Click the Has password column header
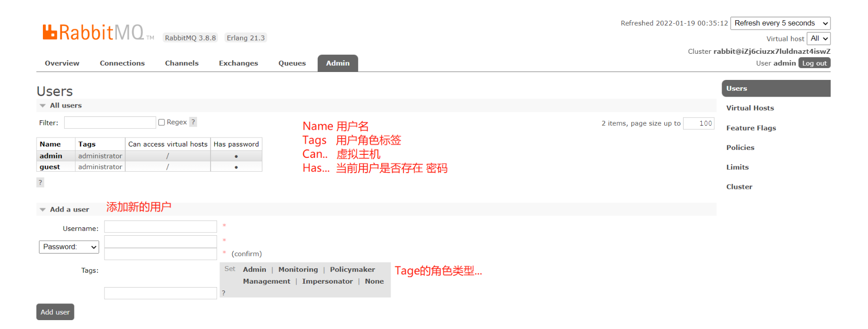 click(x=236, y=144)
